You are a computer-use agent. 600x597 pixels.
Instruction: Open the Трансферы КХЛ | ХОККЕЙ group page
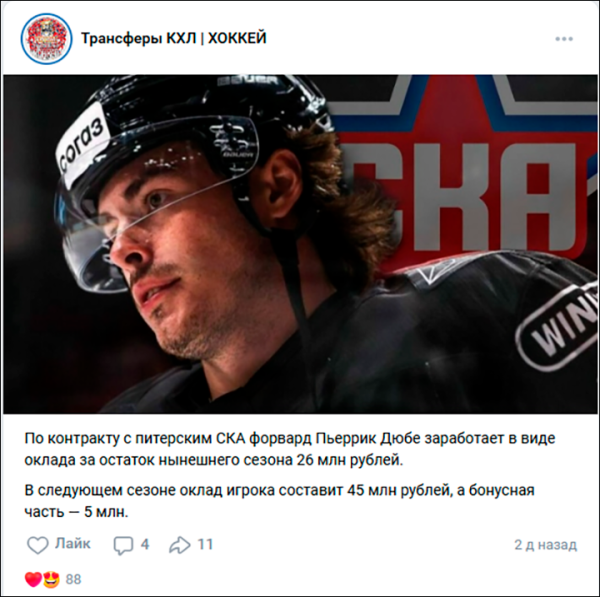[x=174, y=39]
